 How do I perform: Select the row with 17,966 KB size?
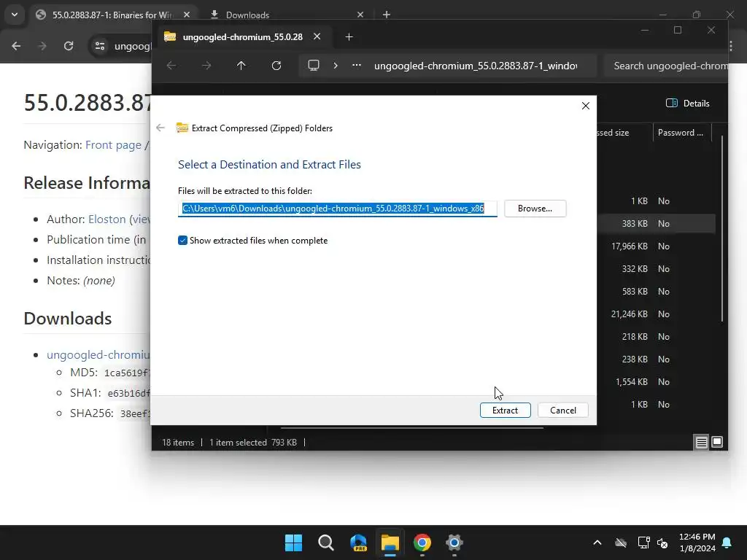[656, 246]
